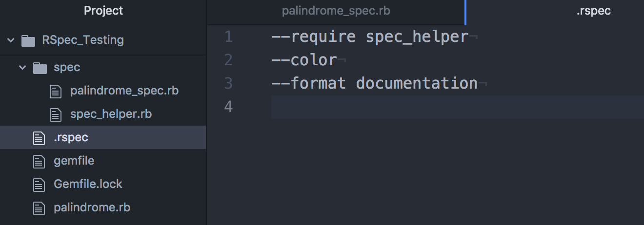This screenshot has height=225, width=644.
Task: Open Gemfile.lock from the project tree
Action: (x=88, y=185)
